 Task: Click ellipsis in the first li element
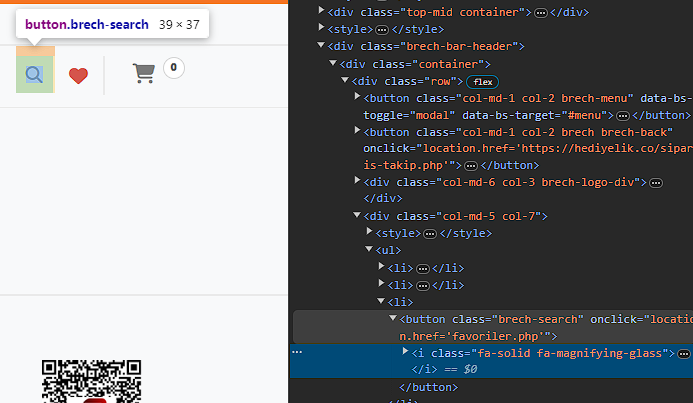click(423, 269)
